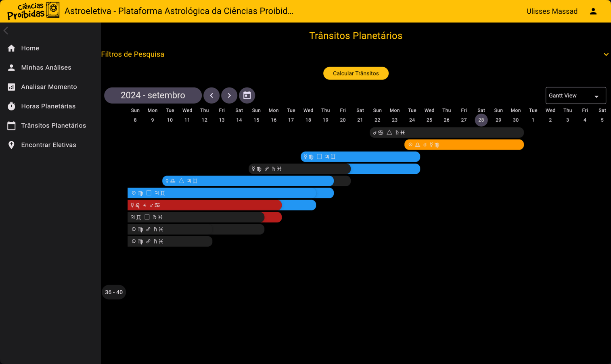Click the Calcular Trânsitos button
Viewport: 611px width, 364px height.
356,73
